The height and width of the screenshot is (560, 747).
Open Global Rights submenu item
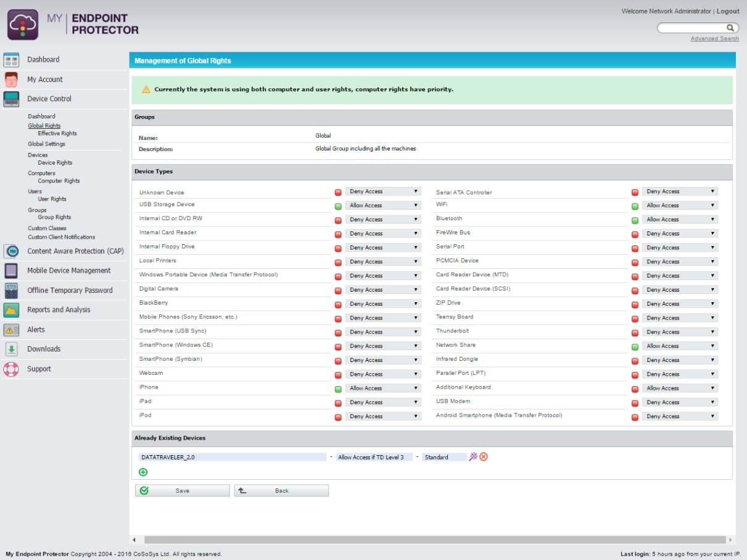pos(44,126)
